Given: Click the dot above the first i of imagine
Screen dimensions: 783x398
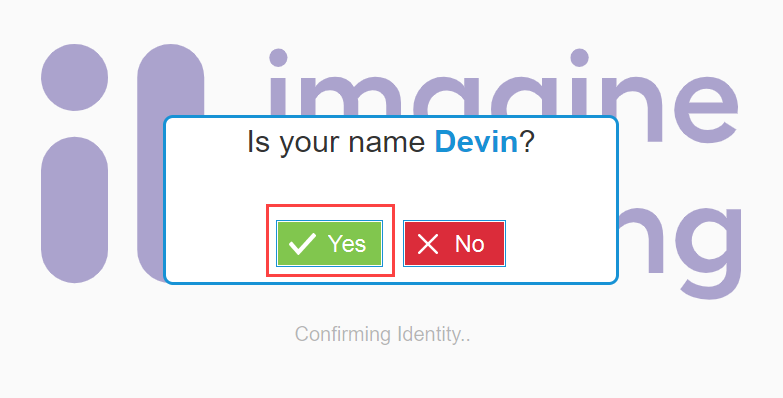Looking at the screenshot, I should (x=278, y=58).
